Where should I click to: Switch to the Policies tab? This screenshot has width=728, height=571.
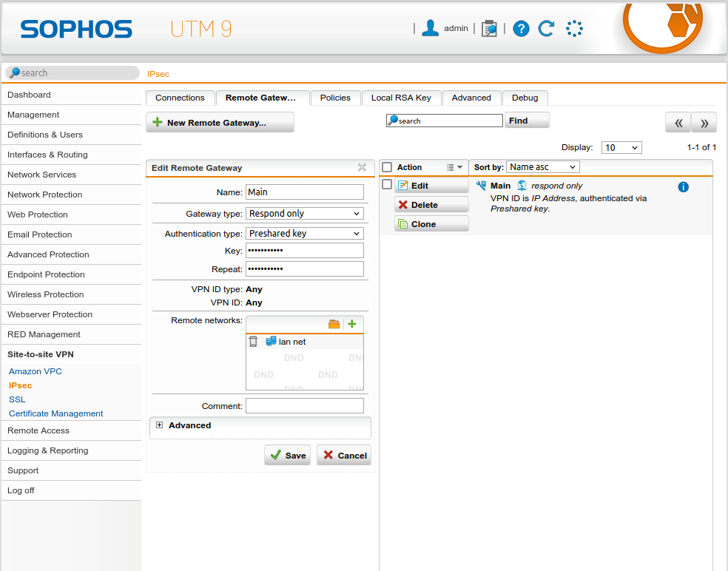(335, 98)
